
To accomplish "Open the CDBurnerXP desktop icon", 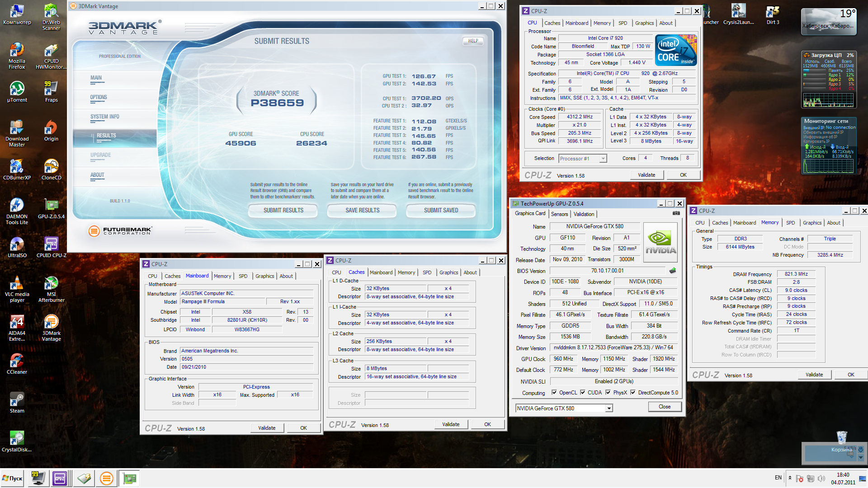I will click(17, 169).
